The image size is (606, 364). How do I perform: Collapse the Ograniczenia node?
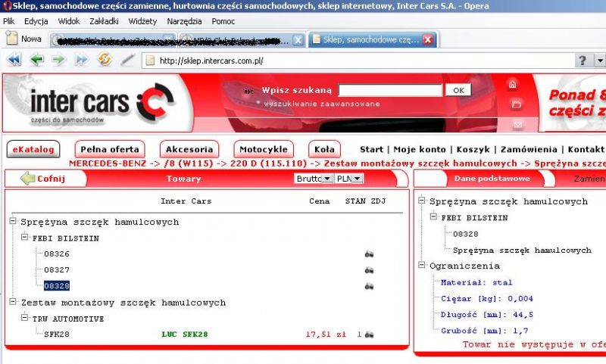(x=422, y=265)
